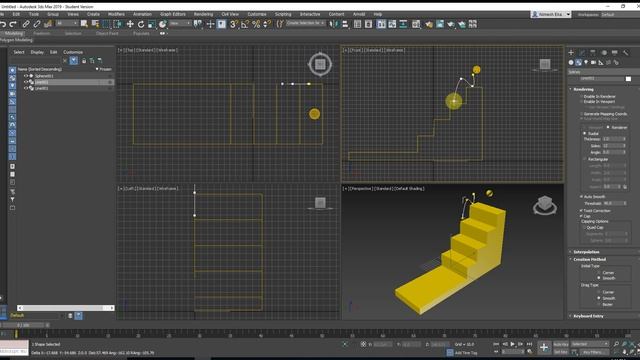640x360 pixels.
Task: Choose the Select Object tool
Action: click(84, 24)
